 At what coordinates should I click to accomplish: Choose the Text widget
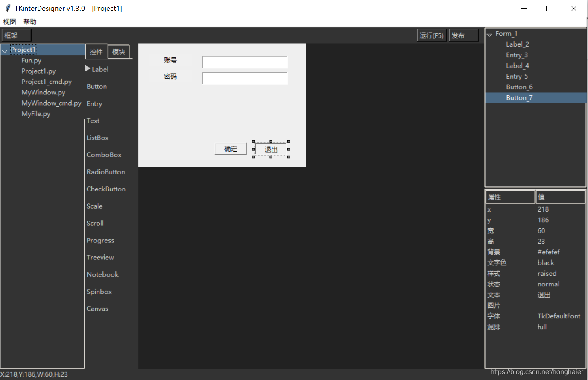click(x=93, y=121)
